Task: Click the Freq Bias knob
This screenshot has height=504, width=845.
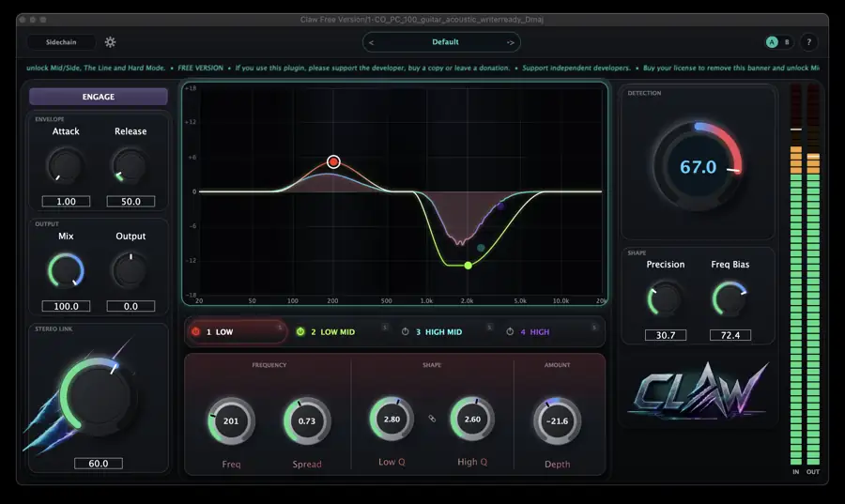Action: 730,298
